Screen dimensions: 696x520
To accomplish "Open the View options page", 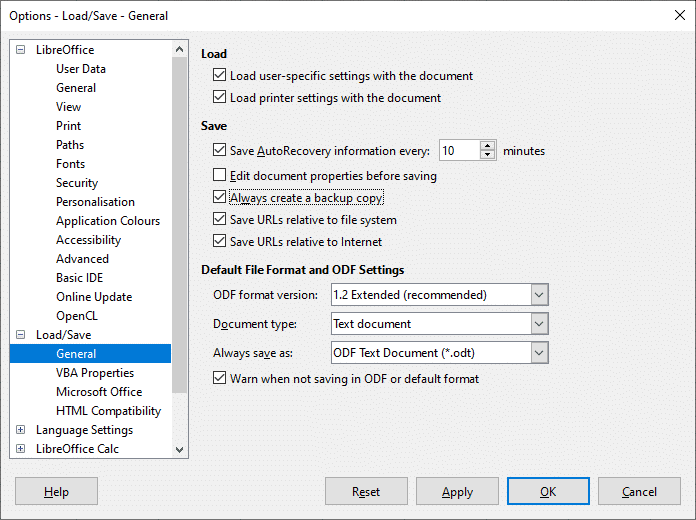I will (x=68, y=107).
